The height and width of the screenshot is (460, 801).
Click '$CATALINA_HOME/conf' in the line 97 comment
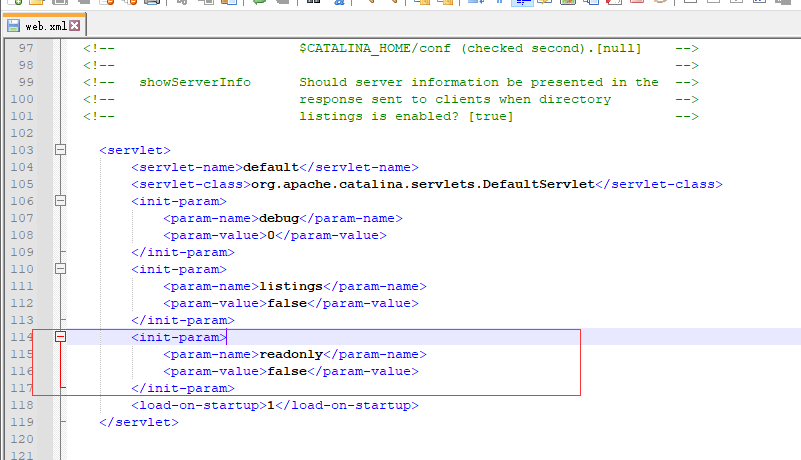375,48
